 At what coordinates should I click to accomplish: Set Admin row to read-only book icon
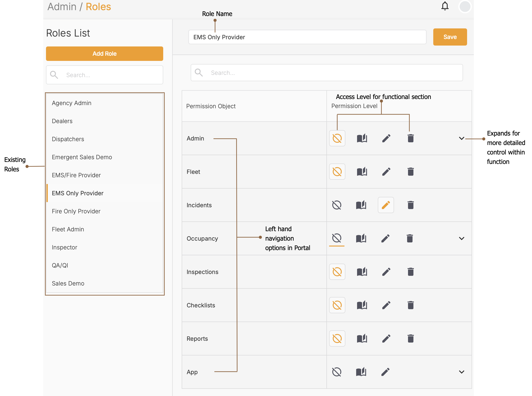(x=362, y=138)
